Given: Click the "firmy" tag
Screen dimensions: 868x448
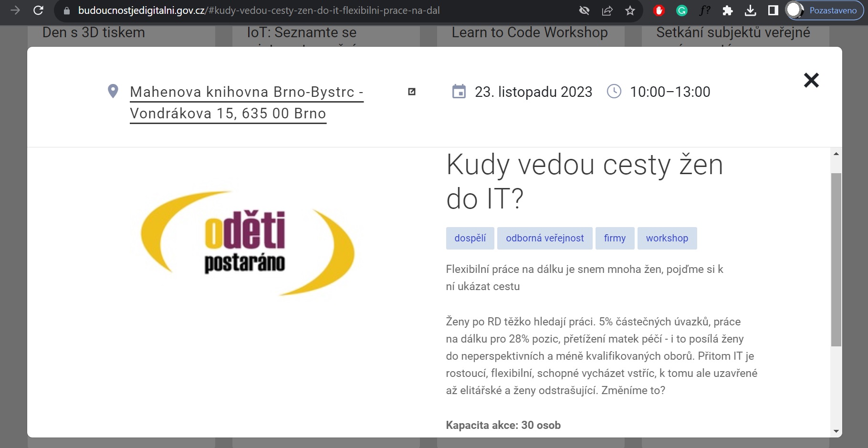Looking at the screenshot, I should pos(615,238).
